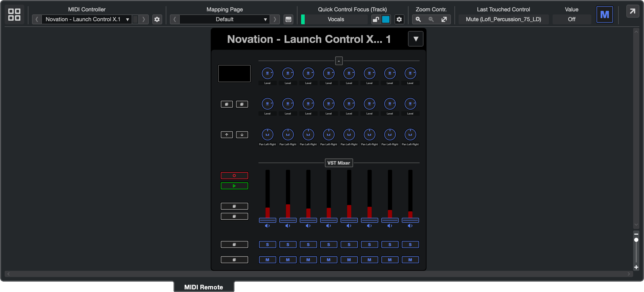This screenshot has height=292, width=644.
Task: Select previous MIDI controller arrow
Action: [x=37, y=19]
